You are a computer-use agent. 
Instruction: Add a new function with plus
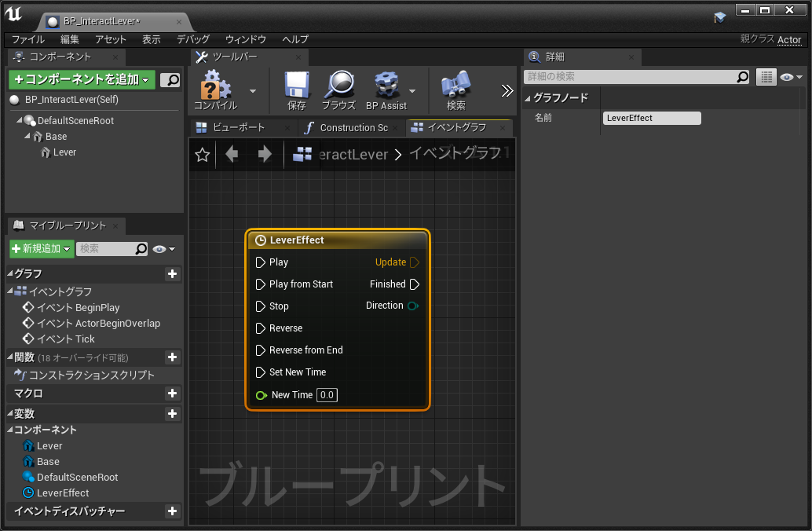click(x=173, y=357)
